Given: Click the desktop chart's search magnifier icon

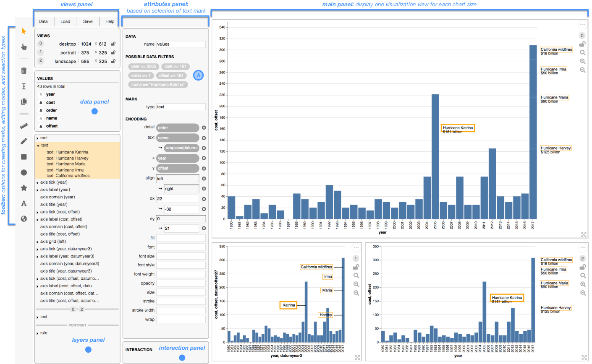Looking at the screenshot, I should pyautogui.click(x=583, y=53).
